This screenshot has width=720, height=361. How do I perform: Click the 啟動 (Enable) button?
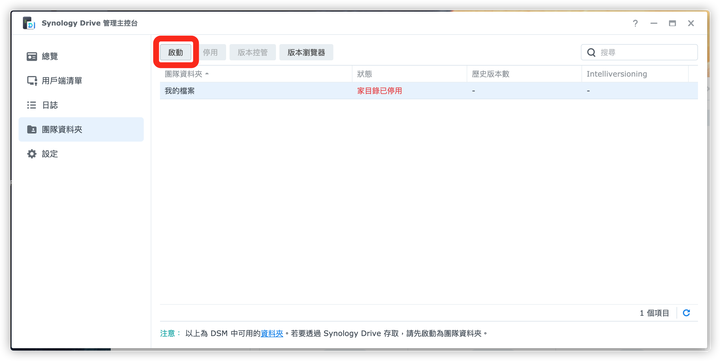(x=175, y=52)
